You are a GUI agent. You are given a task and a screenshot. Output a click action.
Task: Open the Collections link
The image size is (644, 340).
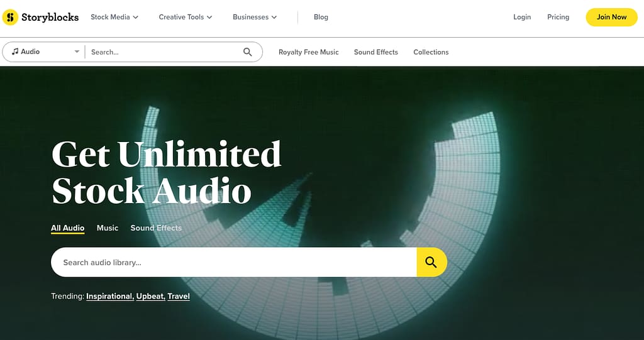[x=431, y=52]
